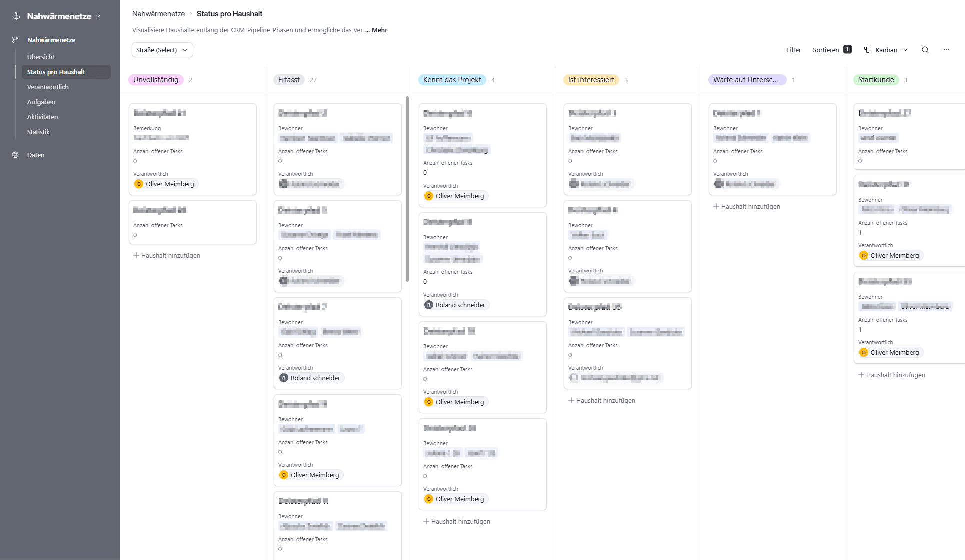
Task: Click the Filter button
Action: tap(793, 50)
